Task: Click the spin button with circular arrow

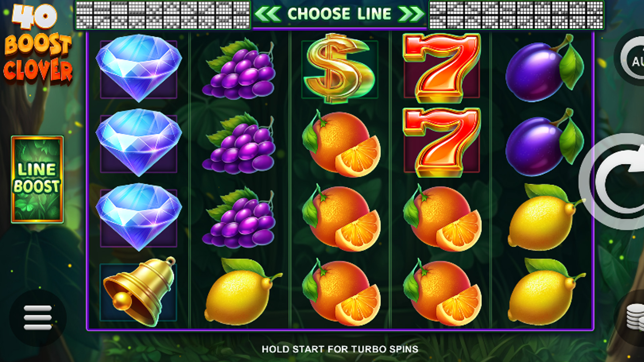Action: [x=613, y=182]
